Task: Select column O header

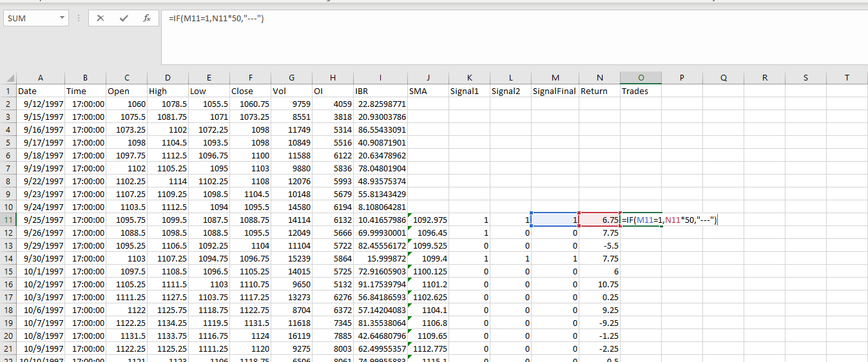Action: pyautogui.click(x=641, y=78)
